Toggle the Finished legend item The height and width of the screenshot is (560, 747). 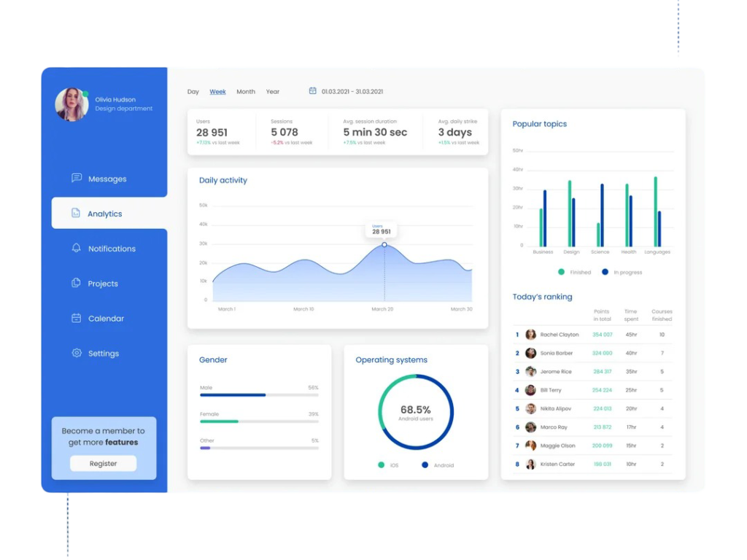click(x=575, y=272)
